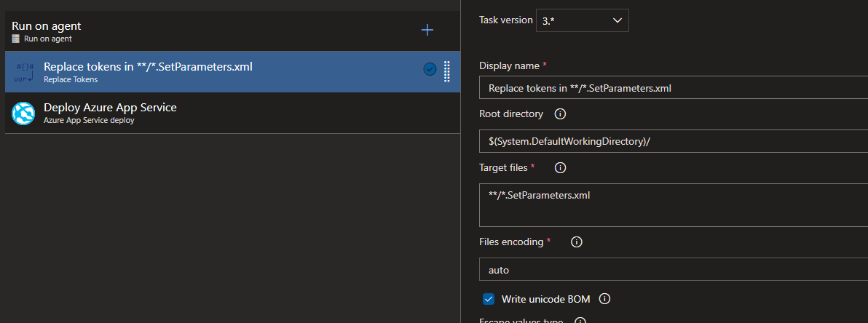Click the Replace Tokens subtitle text

[71, 79]
